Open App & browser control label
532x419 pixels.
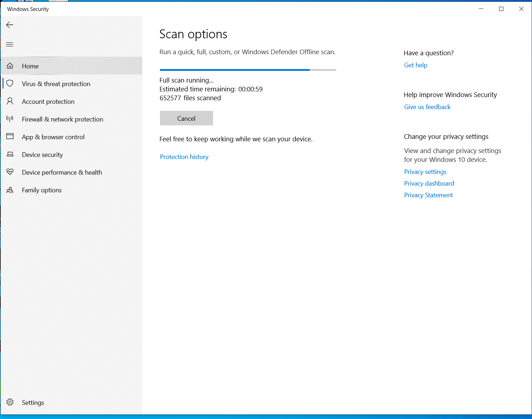click(53, 137)
